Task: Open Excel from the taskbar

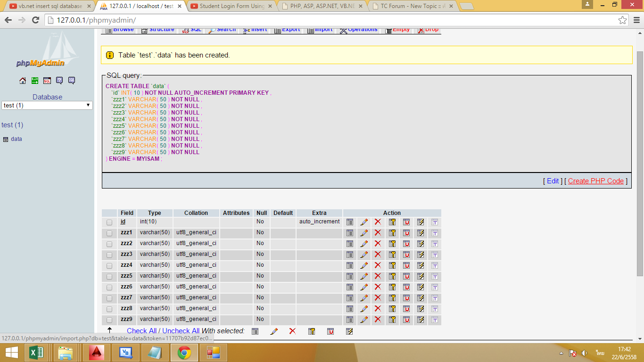Action: 37,353
